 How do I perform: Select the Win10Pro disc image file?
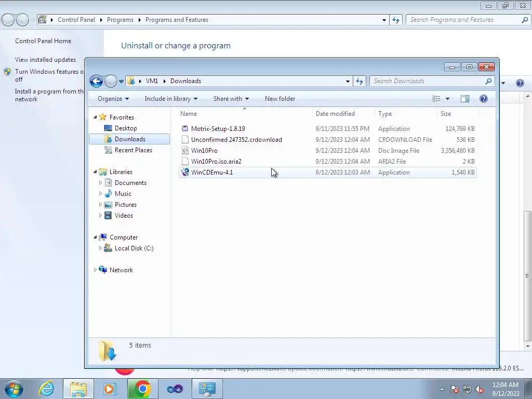(328, 150)
